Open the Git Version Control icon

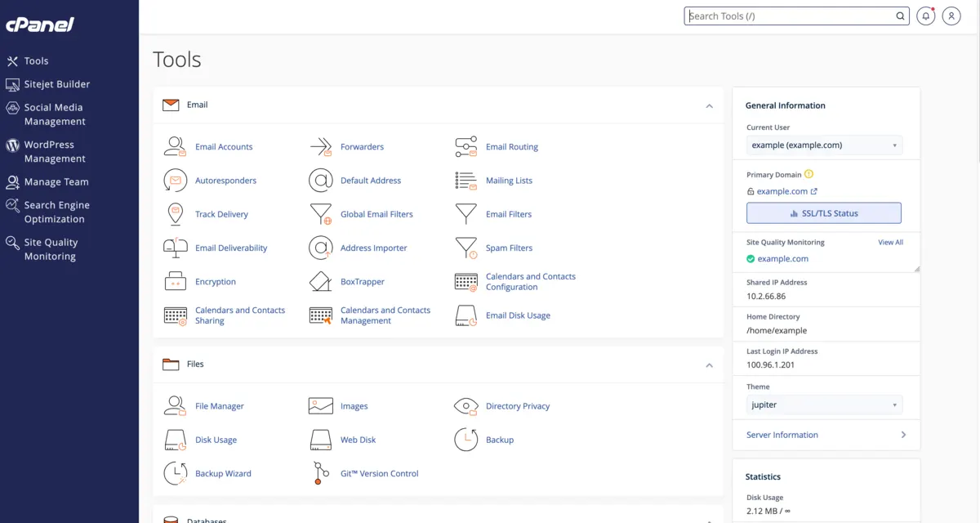pos(321,474)
